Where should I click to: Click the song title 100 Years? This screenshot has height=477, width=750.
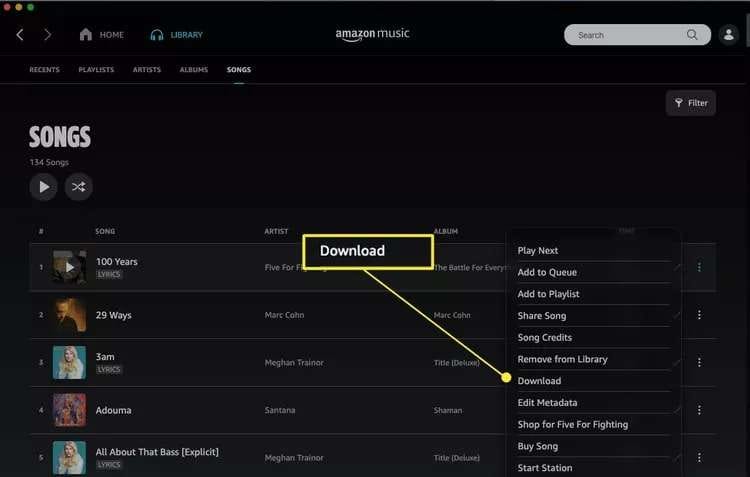117,262
